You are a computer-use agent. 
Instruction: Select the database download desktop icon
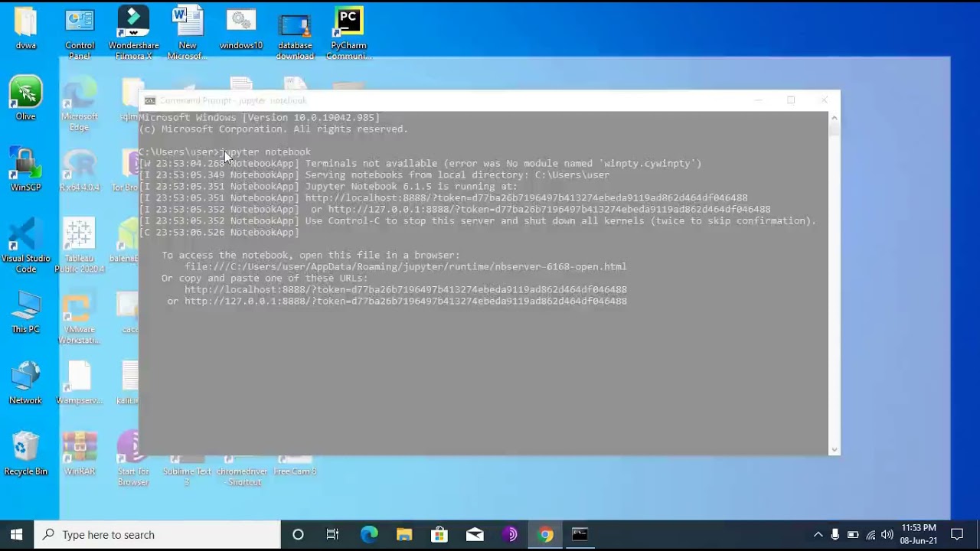(x=295, y=34)
